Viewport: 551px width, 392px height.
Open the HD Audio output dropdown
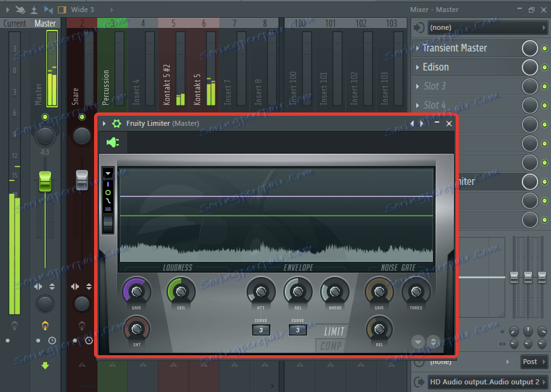pyautogui.click(x=487, y=382)
